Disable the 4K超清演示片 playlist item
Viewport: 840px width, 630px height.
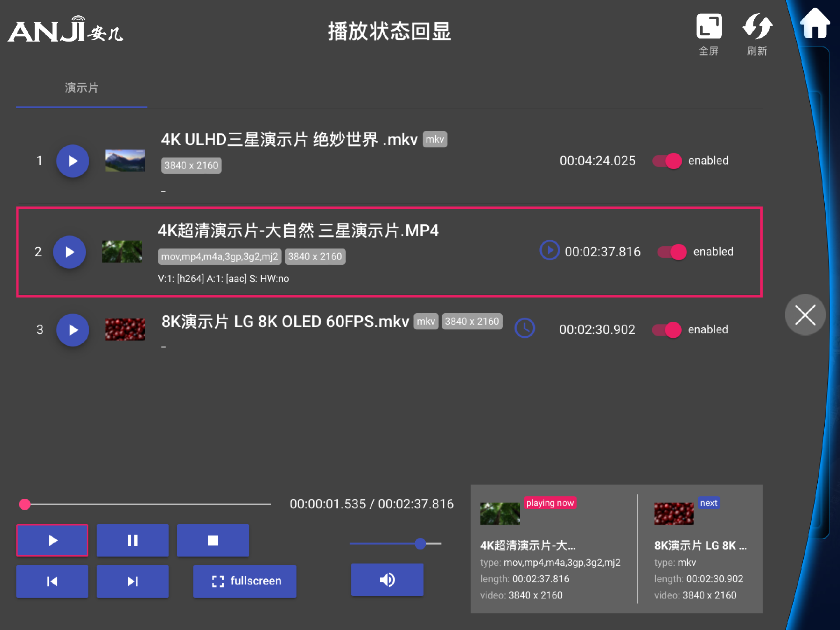672,252
